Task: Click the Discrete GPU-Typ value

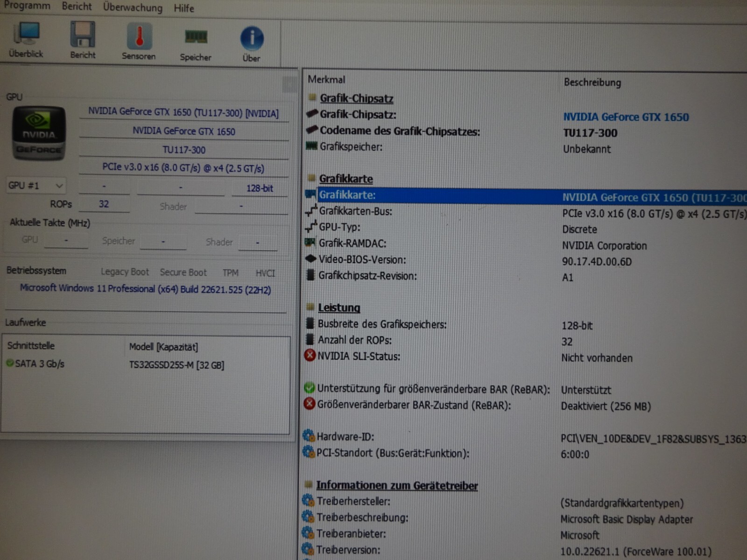Action: click(x=579, y=230)
